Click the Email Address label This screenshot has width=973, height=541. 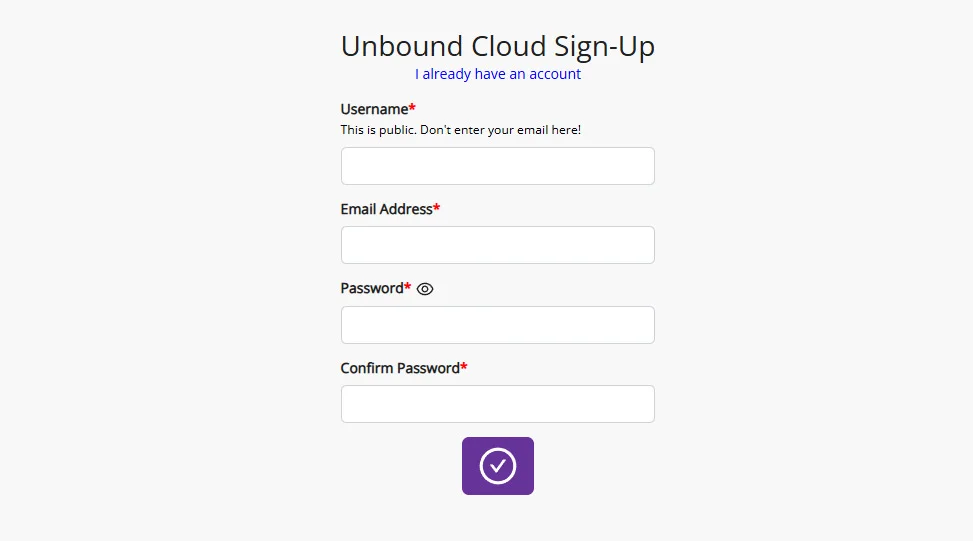pos(386,209)
